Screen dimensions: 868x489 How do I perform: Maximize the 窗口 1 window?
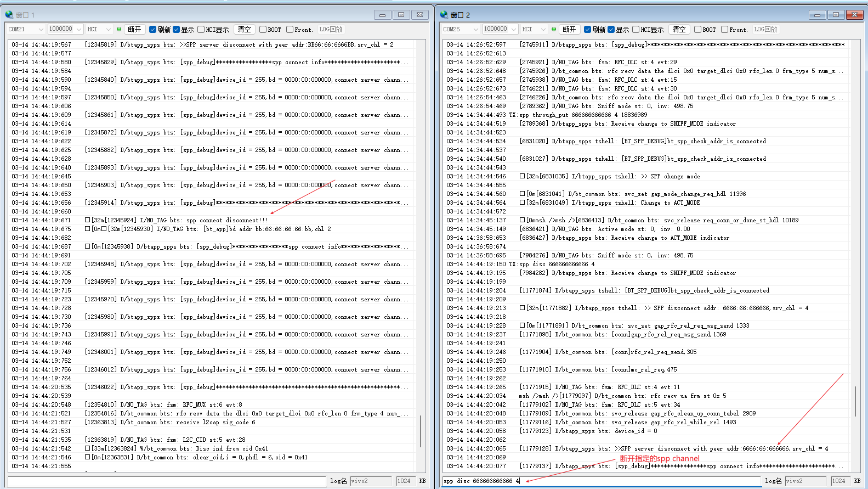pos(401,15)
